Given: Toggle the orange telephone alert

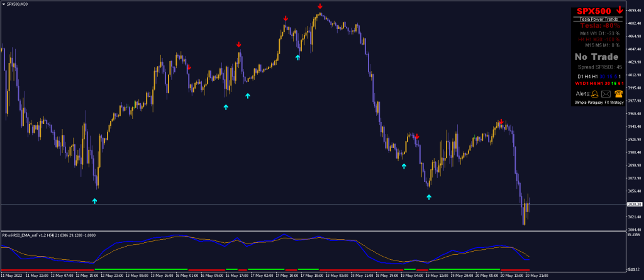Looking at the screenshot, I should [x=618, y=94].
